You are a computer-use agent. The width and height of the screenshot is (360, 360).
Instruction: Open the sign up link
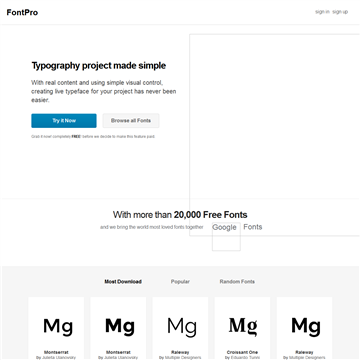340,12
